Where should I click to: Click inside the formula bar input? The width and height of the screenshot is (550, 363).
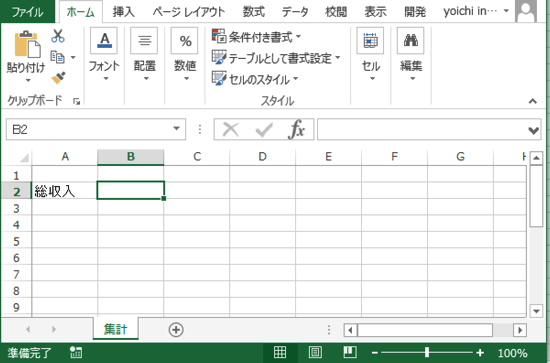[x=421, y=129]
